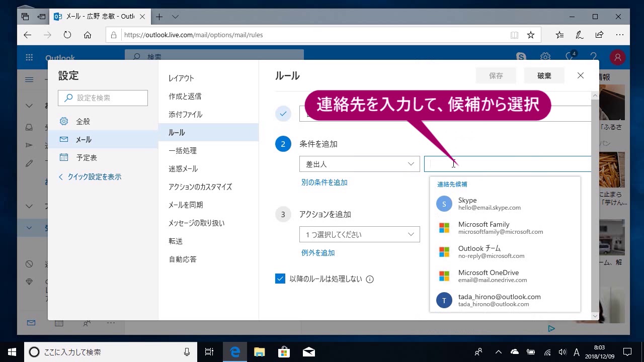The height and width of the screenshot is (362, 644).
Task: Open the 1つ選択してください action dropdown
Action: pyautogui.click(x=360, y=234)
